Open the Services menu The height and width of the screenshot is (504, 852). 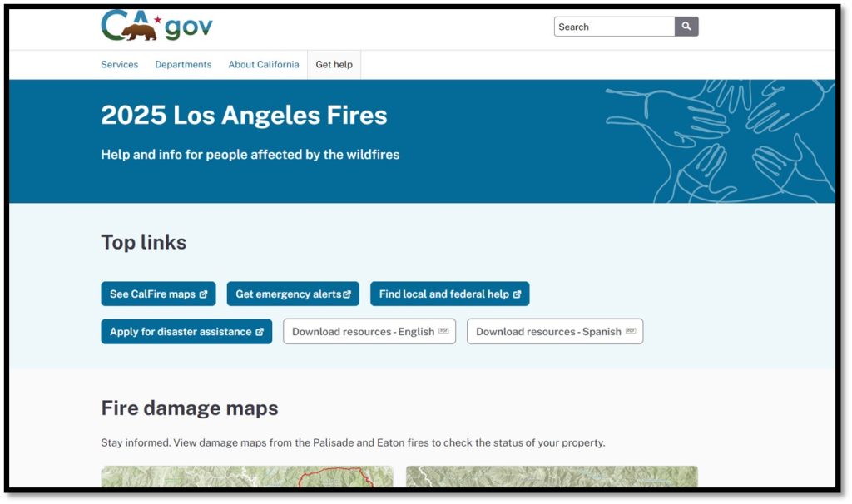[119, 64]
